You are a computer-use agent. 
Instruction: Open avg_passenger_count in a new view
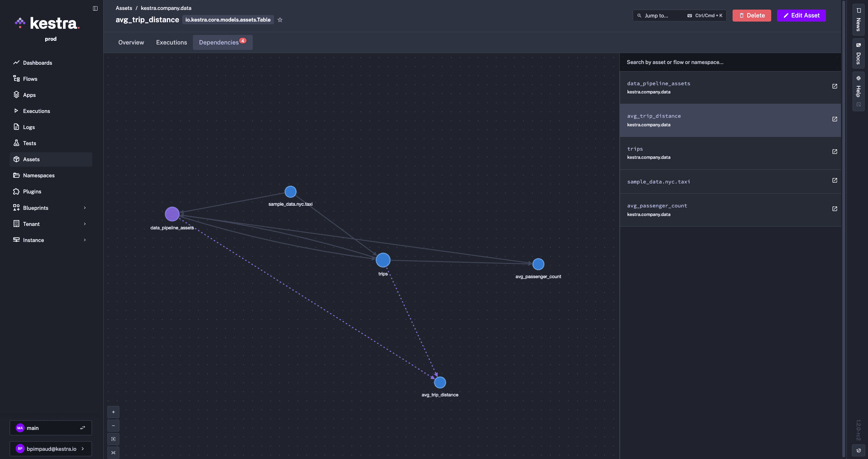(835, 208)
